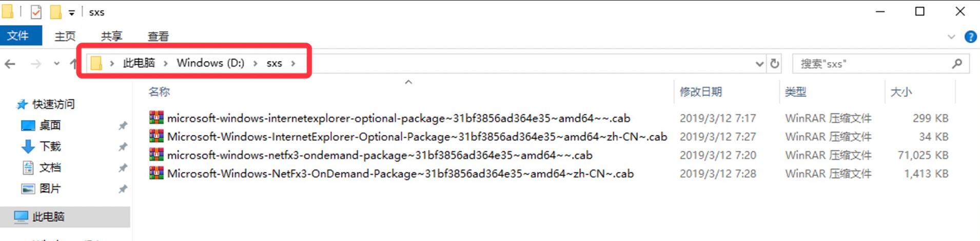Click the quick access properties checkmark icon
Screen dimensions: 980x241
[x=36, y=12]
